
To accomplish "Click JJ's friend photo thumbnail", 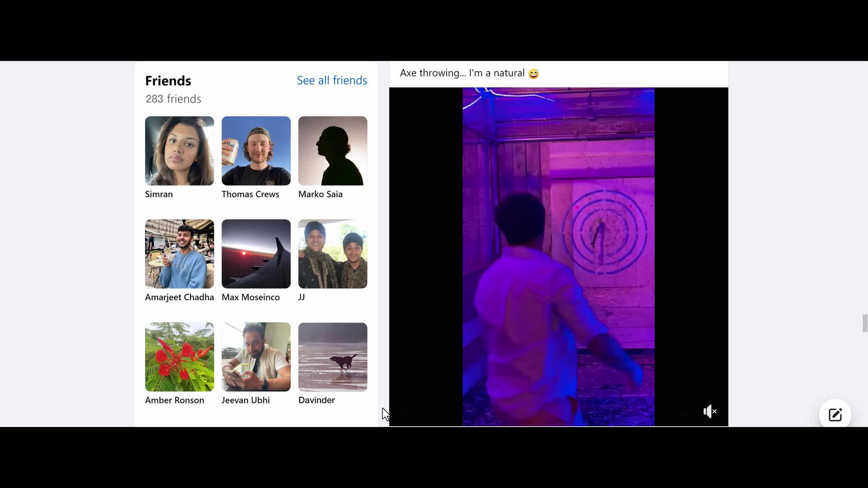I will click(x=333, y=254).
